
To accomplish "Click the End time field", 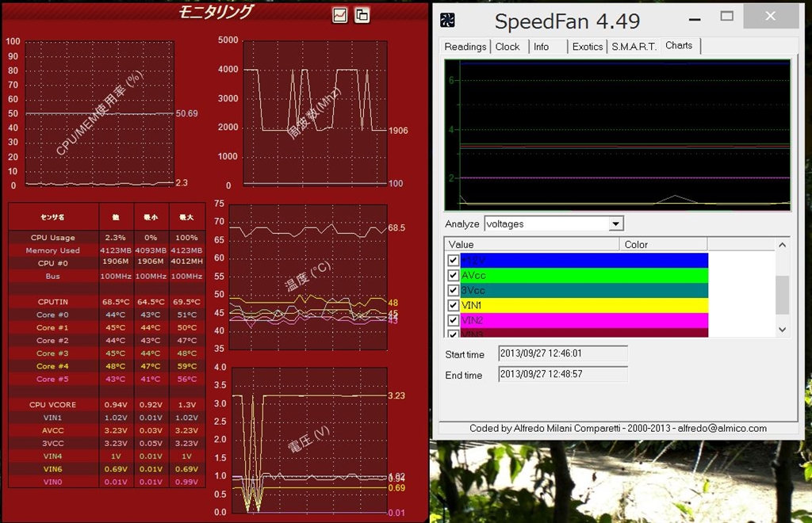I will (x=563, y=374).
